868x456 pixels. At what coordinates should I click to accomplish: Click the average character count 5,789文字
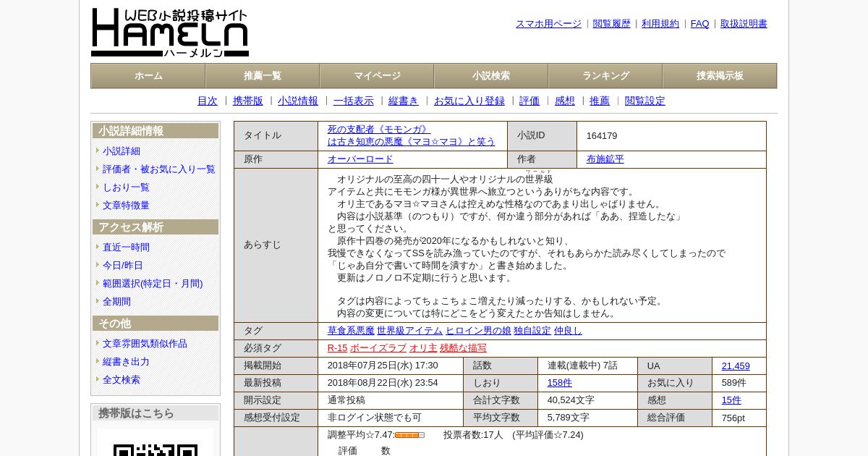pos(569,418)
